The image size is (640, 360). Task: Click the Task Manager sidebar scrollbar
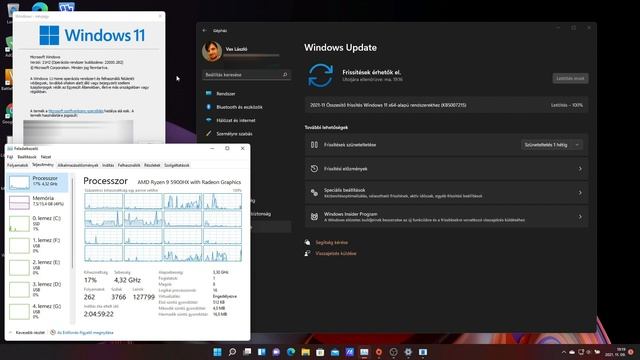point(73,222)
